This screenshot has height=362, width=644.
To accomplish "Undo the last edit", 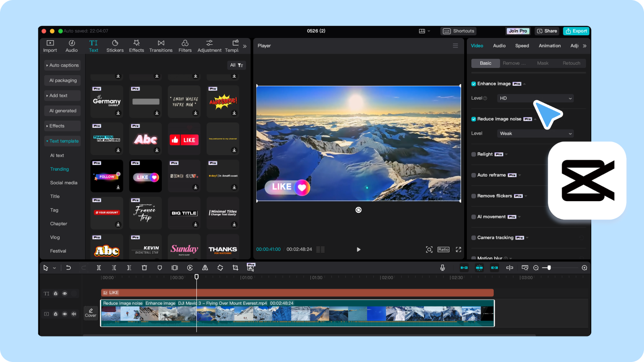I will 68,268.
